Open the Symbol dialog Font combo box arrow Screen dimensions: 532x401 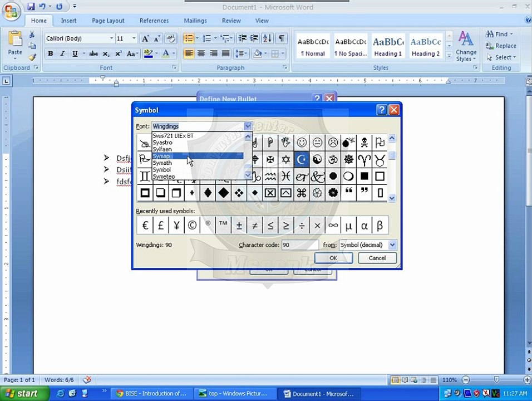[248, 126]
